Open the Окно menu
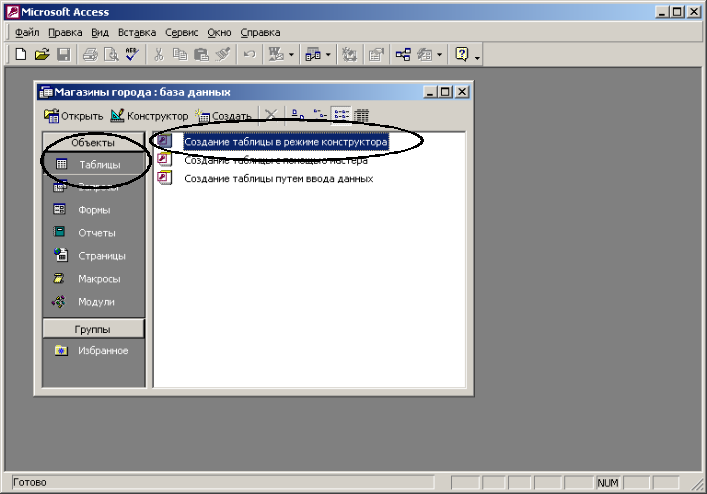 coord(219,32)
